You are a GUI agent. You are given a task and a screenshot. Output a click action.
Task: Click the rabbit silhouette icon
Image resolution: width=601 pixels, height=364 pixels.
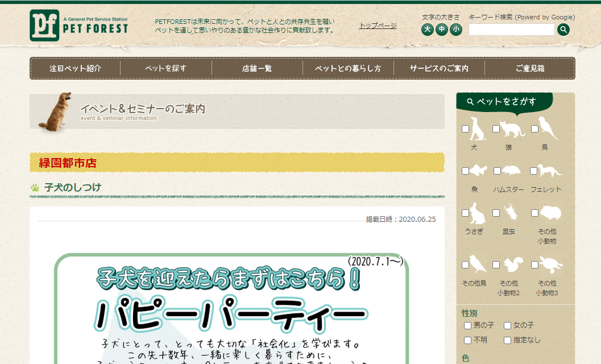click(478, 213)
